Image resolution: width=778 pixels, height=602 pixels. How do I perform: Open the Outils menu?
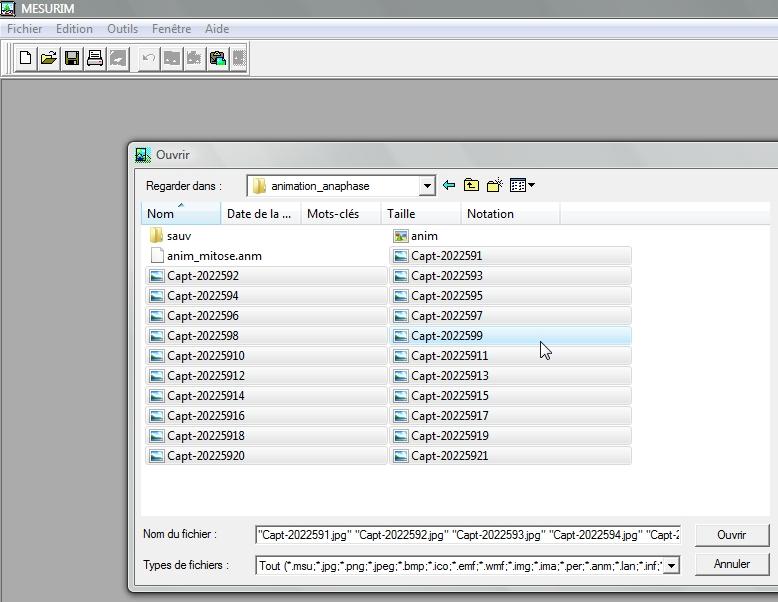[x=123, y=29]
